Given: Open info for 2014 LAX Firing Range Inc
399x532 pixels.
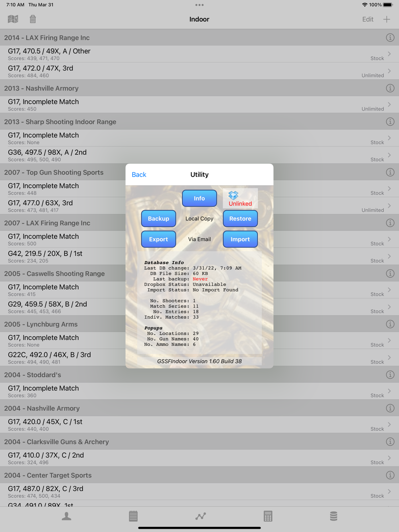Looking at the screenshot, I should point(390,37).
